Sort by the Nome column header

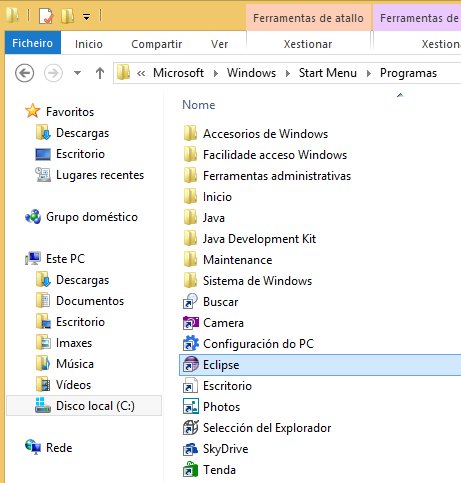tap(199, 105)
